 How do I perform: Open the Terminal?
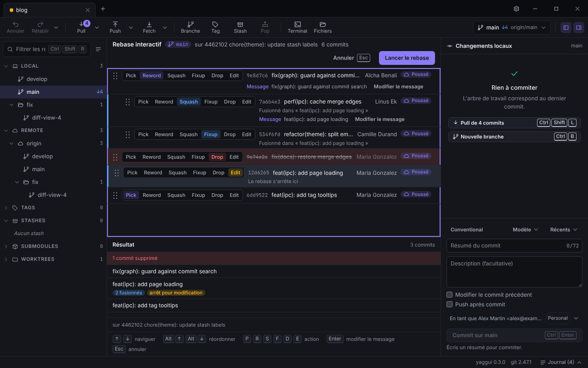pyautogui.click(x=297, y=27)
